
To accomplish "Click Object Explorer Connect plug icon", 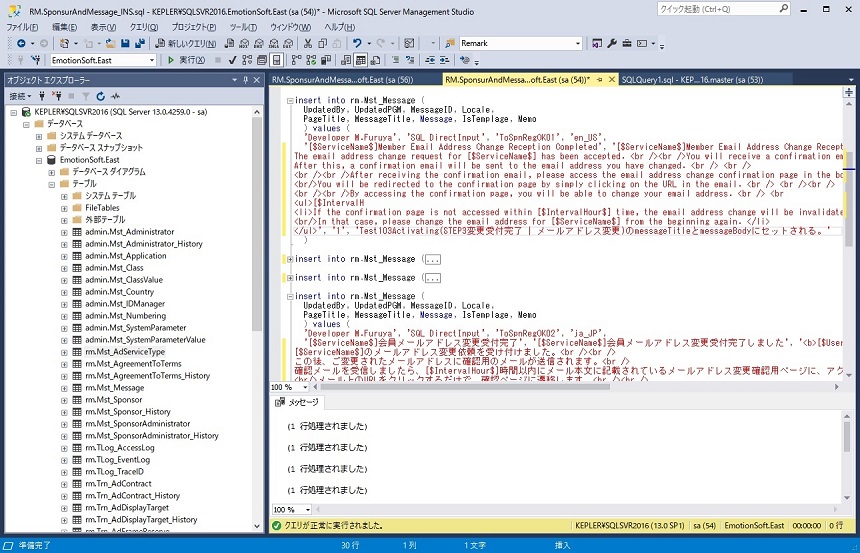I will click(x=42, y=96).
